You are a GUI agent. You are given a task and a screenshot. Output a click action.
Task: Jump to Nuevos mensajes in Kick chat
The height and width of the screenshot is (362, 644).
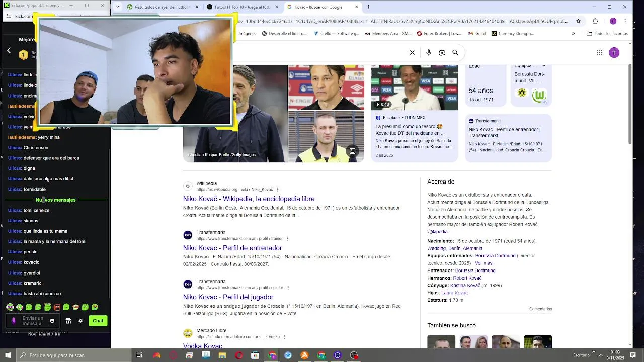pyautogui.click(x=55, y=200)
